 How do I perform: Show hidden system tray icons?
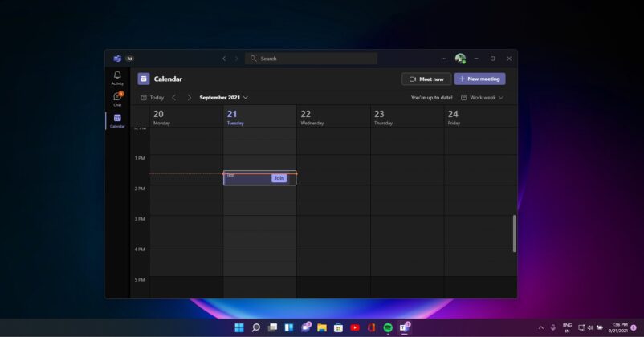pos(540,327)
